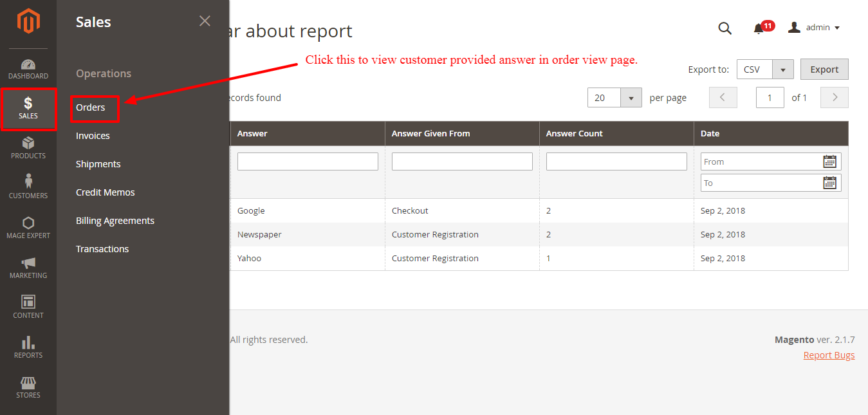Click inside the Answer filter field
The height and width of the screenshot is (415, 868).
tap(307, 161)
